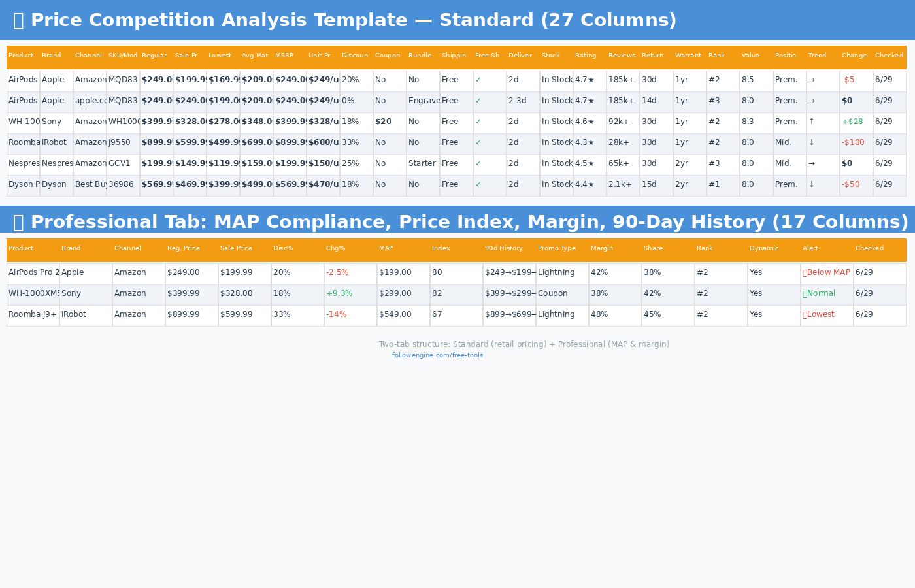Select the '$299.00' MAP cell

[x=403, y=294]
